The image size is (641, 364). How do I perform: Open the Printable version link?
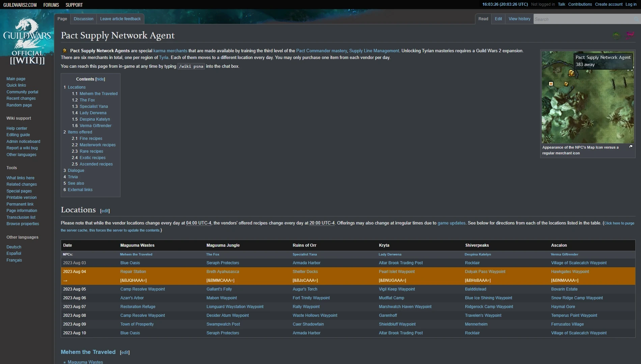pyautogui.click(x=22, y=198)
